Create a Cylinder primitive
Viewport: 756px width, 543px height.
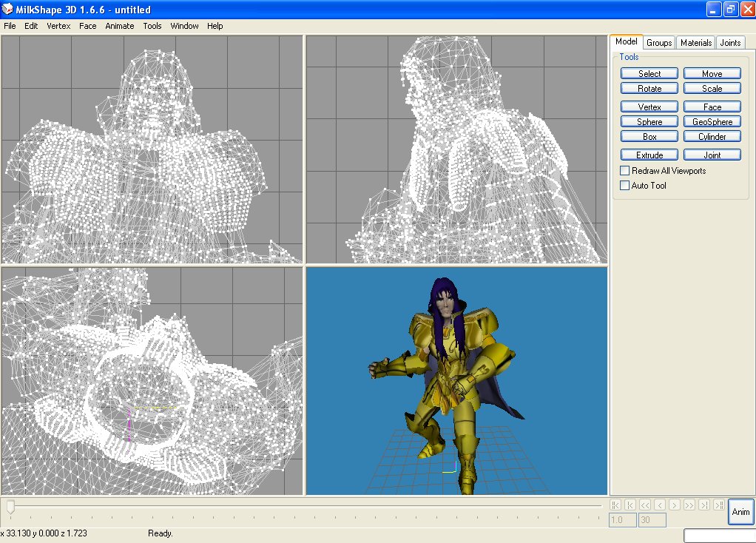coord(712,136)
